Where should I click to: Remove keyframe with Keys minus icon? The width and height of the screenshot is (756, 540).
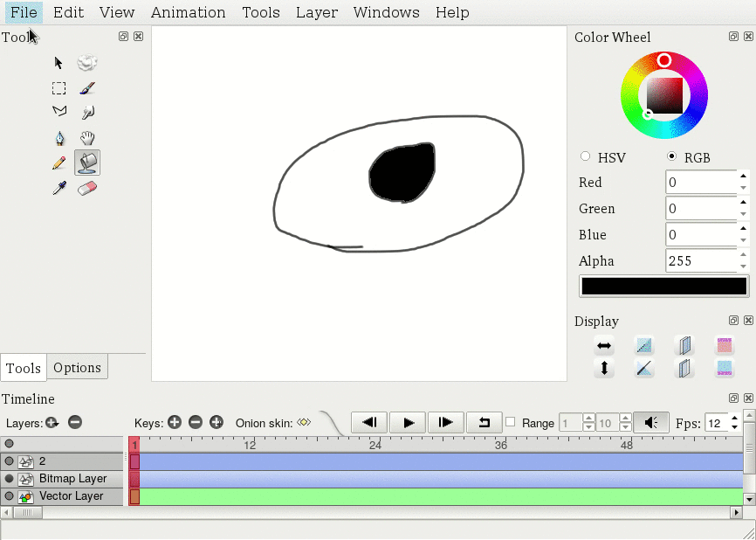[196, 423]
